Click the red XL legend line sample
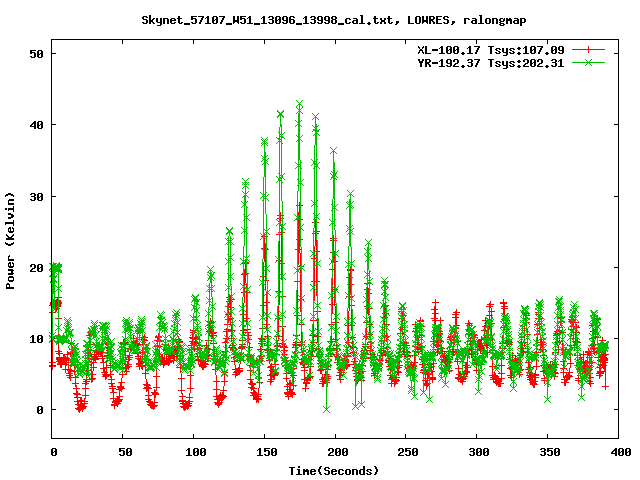 [588, 50]
